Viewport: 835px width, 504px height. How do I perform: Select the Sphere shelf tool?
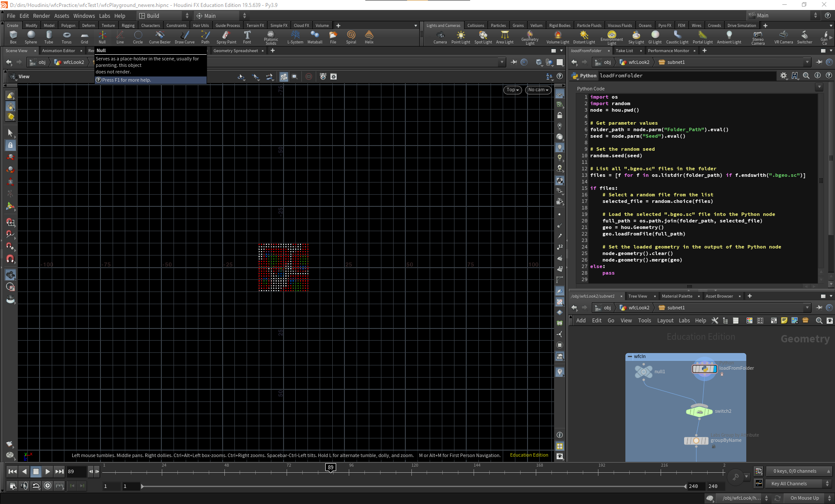pyautogui.click(x=30, y=37)
